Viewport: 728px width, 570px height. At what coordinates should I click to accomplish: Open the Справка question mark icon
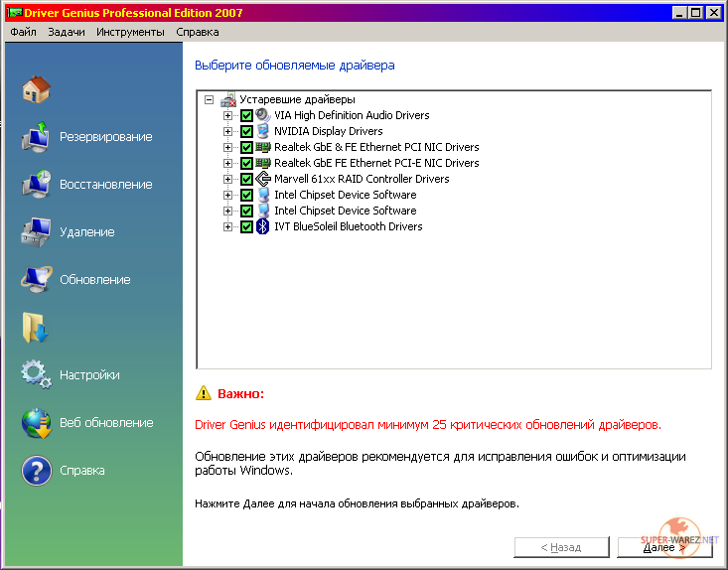(x=37, y=471)
